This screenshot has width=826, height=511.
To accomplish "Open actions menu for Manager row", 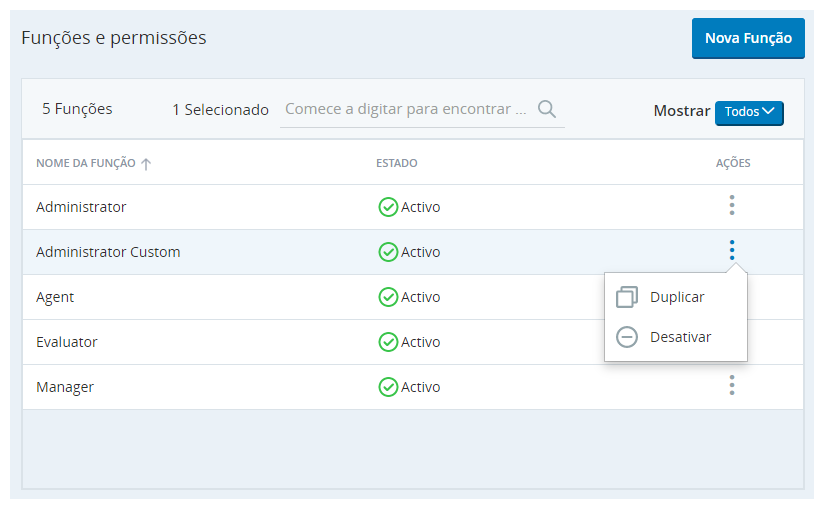I will (x=732, y=385).
